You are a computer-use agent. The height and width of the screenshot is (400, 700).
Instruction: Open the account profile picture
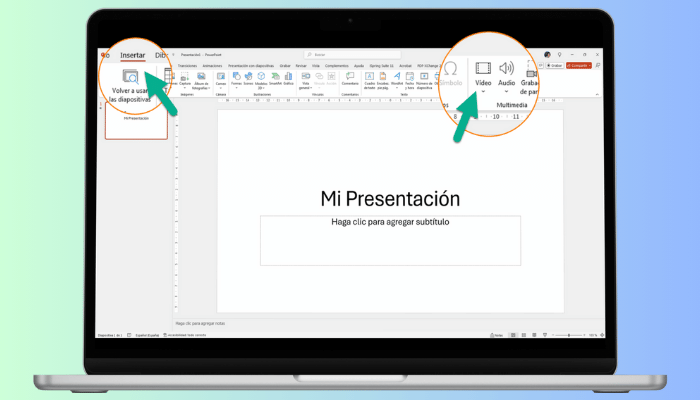coord(547,54)
